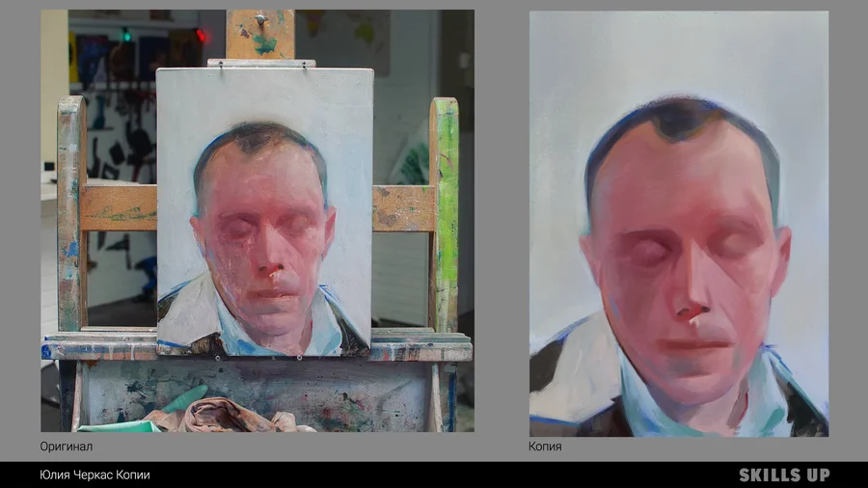Click the 'Юлия Черкас Копии' footer text
This screenshot has width=868, height=488.
pyautogui.click(x=95, y=475)
